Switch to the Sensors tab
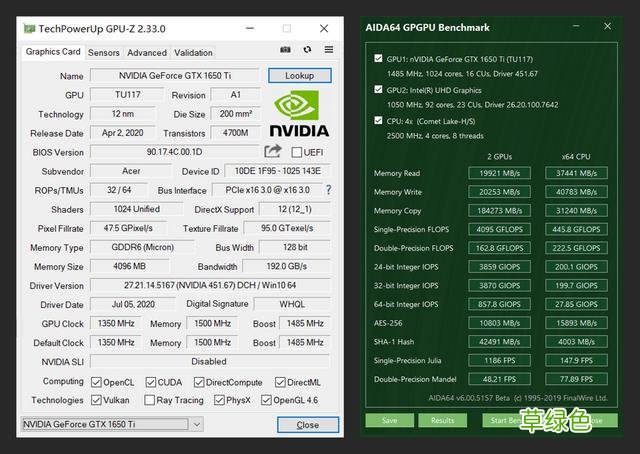 click(104, 53)
